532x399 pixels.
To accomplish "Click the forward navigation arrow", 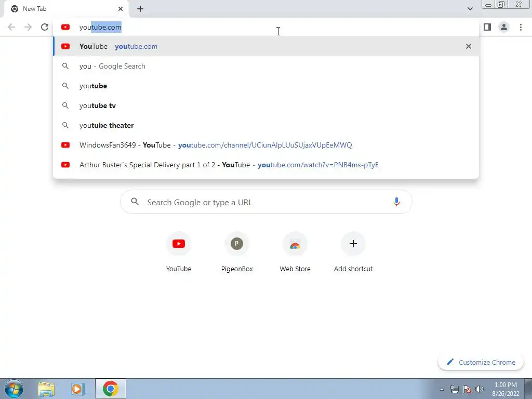I will tap(28, 27).
